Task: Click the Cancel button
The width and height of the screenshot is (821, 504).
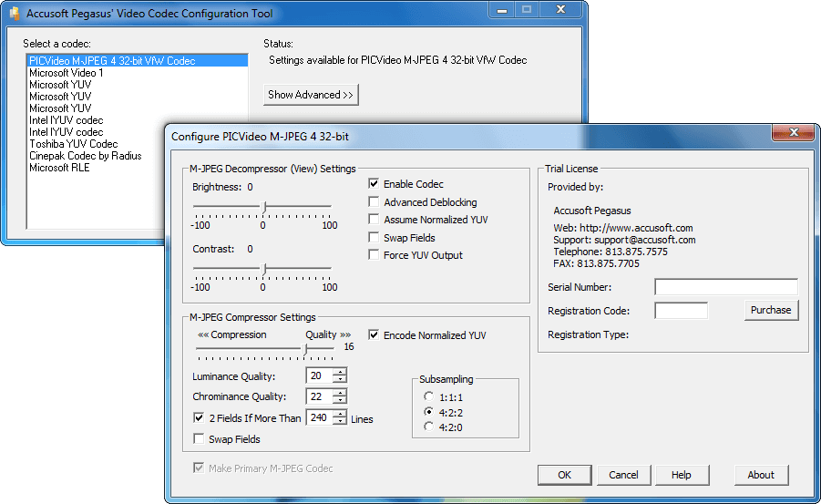Action: point(623,475)
